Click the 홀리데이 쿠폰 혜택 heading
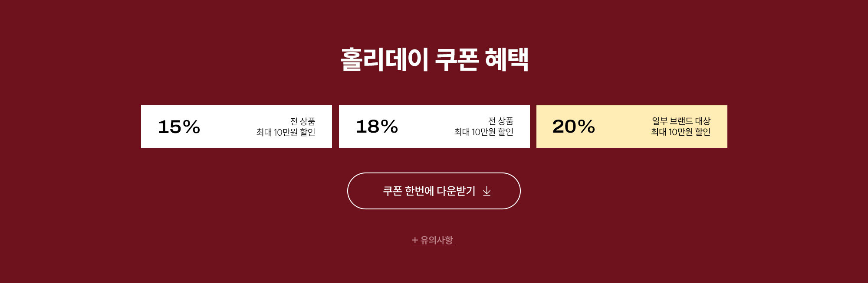Screen dimensions: 868x283 [x=434, y=59]
